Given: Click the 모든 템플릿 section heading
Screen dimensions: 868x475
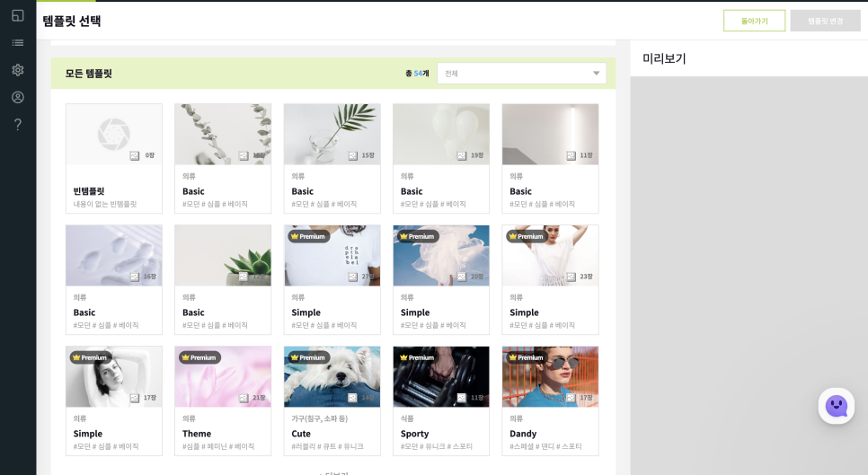Looking at the screenshot, I should click(89, 74).
